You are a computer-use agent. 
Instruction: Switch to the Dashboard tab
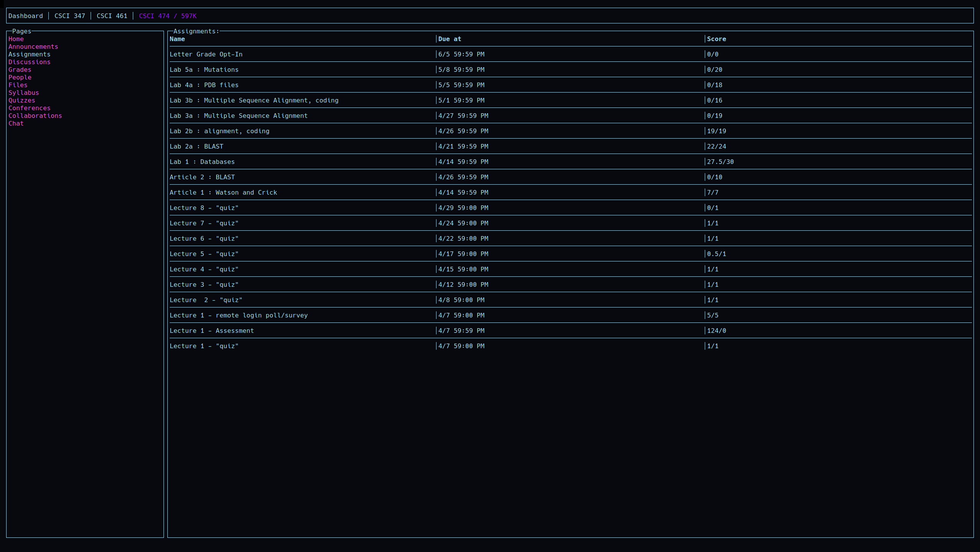(25, 16)
